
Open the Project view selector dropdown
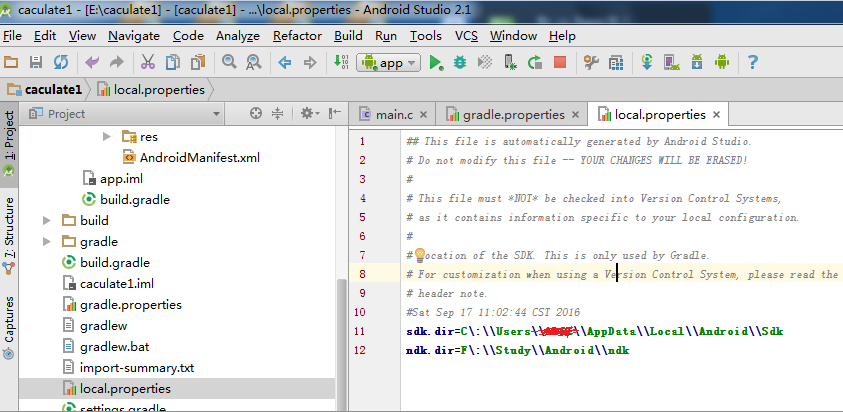(125, 114)
